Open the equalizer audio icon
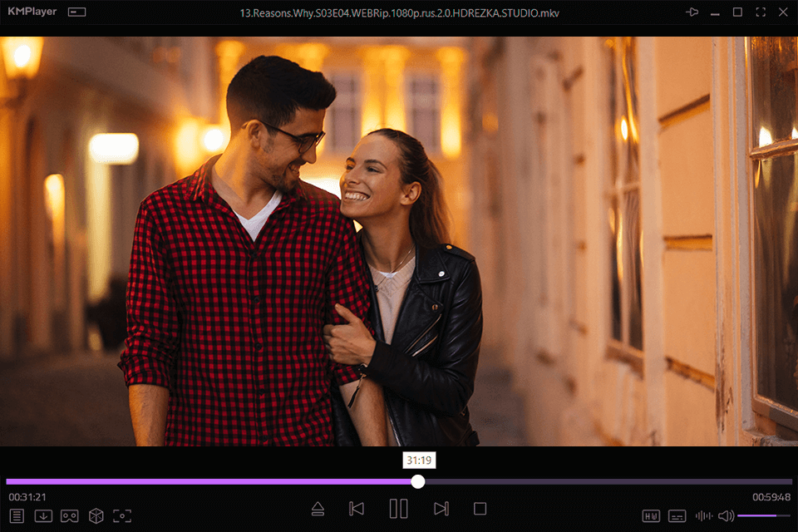The image size is (798, 532). (x=705, y=515)
